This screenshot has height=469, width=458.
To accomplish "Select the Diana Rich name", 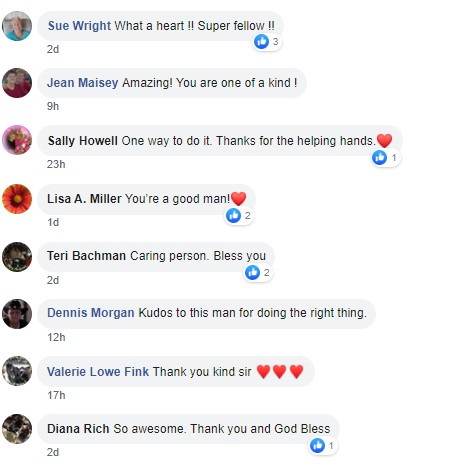I will [x=78, y=428].
